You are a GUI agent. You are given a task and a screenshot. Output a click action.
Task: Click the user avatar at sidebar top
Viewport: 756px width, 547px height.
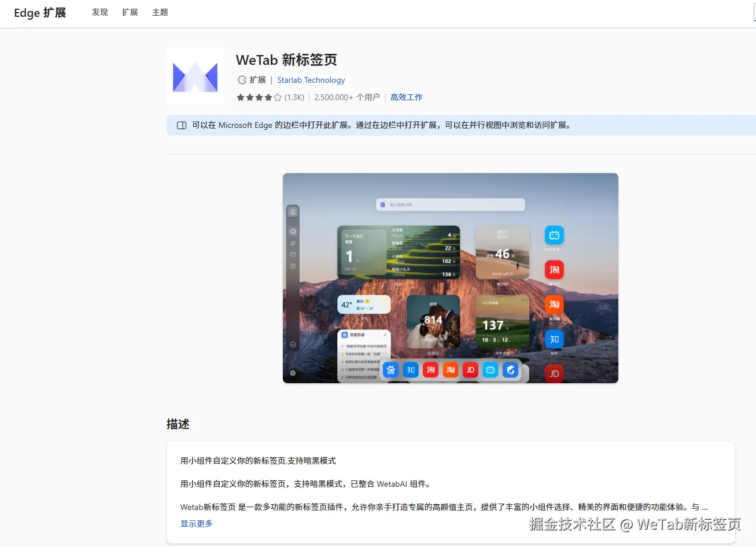point(293,211)
